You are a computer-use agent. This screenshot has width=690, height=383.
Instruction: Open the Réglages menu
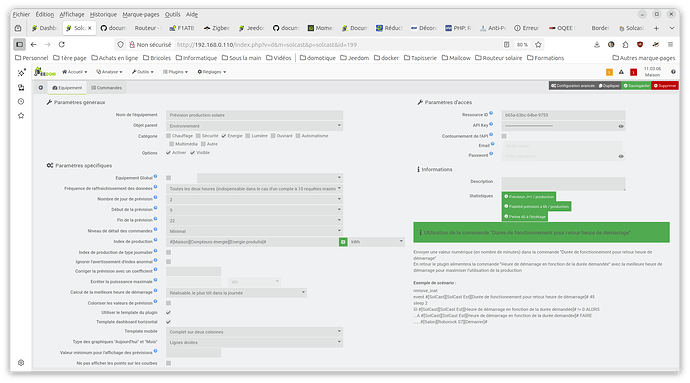tap(212, 72)
